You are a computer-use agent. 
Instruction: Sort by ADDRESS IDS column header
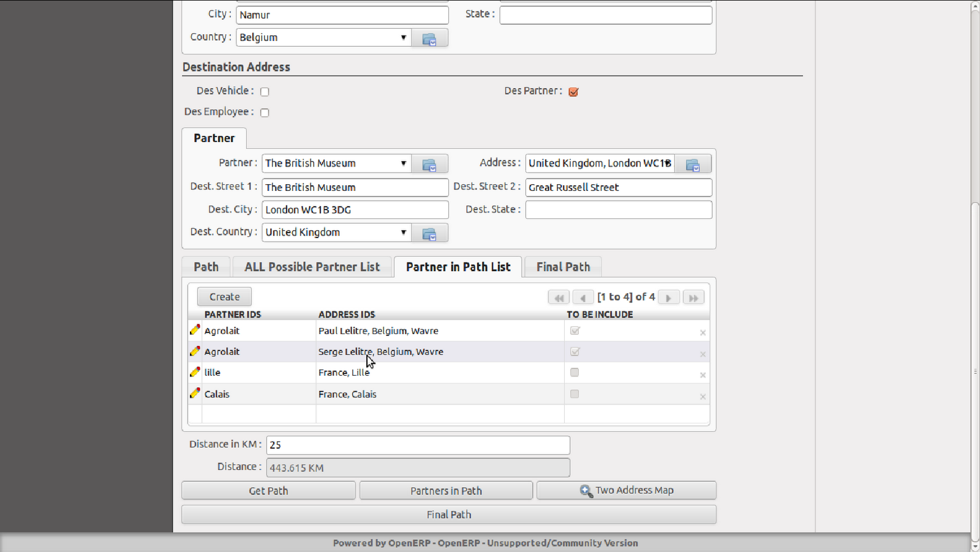[347, 315]
